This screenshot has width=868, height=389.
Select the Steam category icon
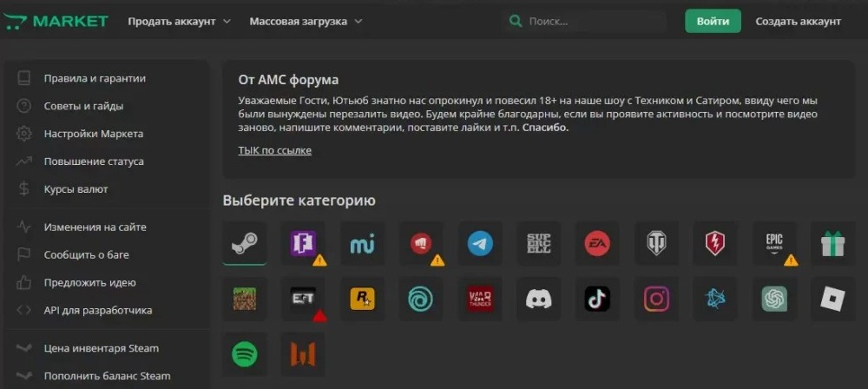[244, 244]
